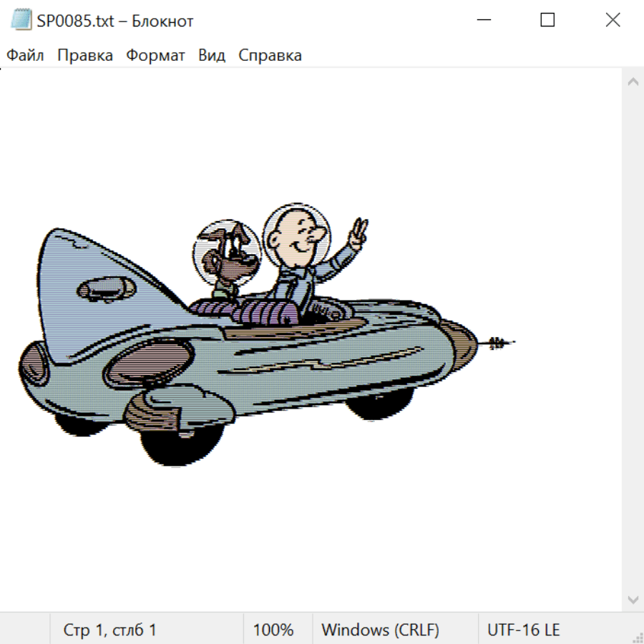Image resolution: width=644 pixels, height=644 pixels.
Task: Expand the Вид menu
Action: pyautogui.click(x=212, y=55)
